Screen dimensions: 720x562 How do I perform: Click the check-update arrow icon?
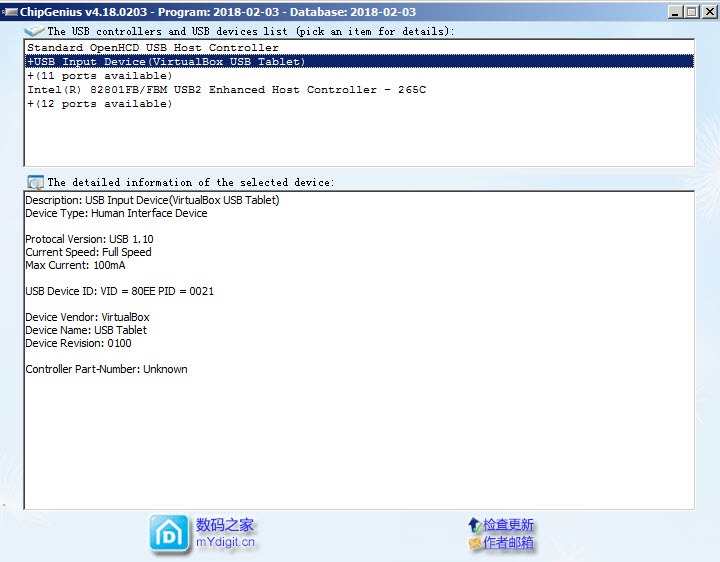pos(475,524)
